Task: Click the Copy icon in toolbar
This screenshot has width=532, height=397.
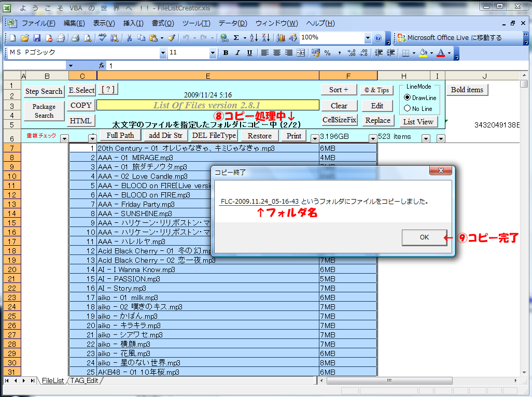Action: 141,38
